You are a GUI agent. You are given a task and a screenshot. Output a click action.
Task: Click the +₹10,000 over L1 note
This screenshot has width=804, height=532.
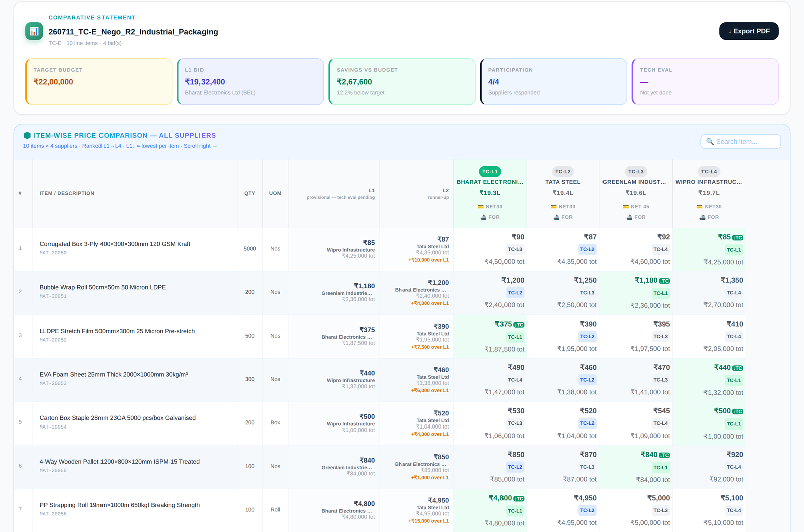[x=428, y=260]
